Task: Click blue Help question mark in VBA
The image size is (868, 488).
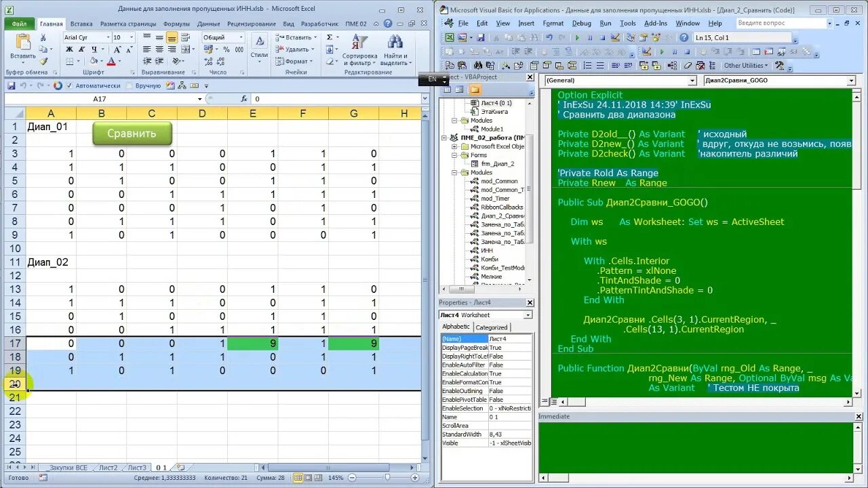Action: [x=685, y=38]
